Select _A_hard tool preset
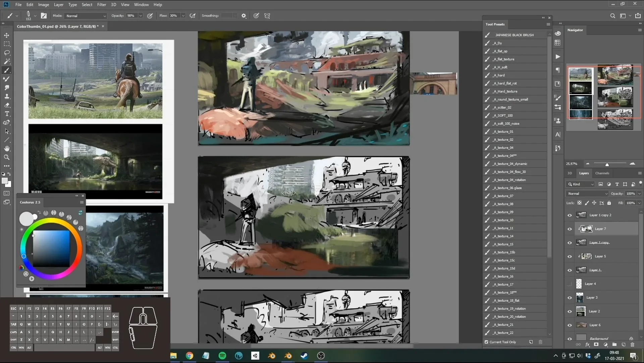The width and height of the screenshot is (644, 363). [x=515, y=75]
